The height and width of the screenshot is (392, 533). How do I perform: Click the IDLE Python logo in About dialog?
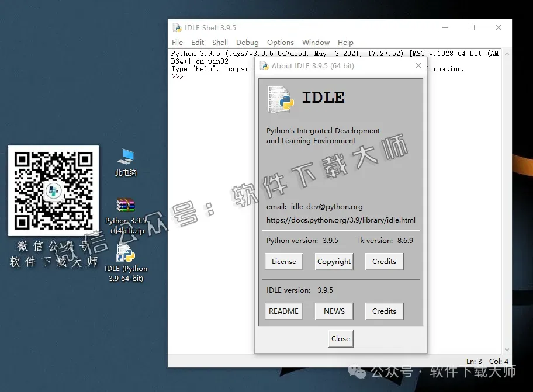click(x=281, y=99)
